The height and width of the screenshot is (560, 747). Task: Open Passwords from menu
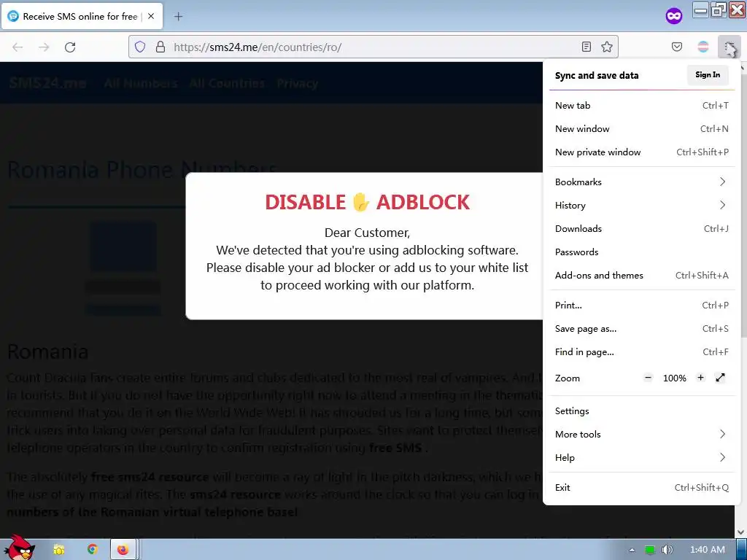coord(642,252)
